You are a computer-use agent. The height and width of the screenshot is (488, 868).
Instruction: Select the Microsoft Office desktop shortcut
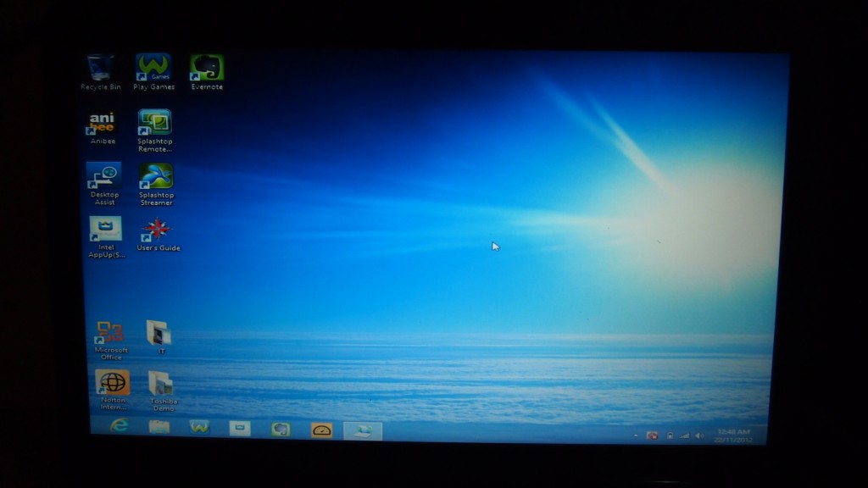pyautogui.click(x=110, y=341)
